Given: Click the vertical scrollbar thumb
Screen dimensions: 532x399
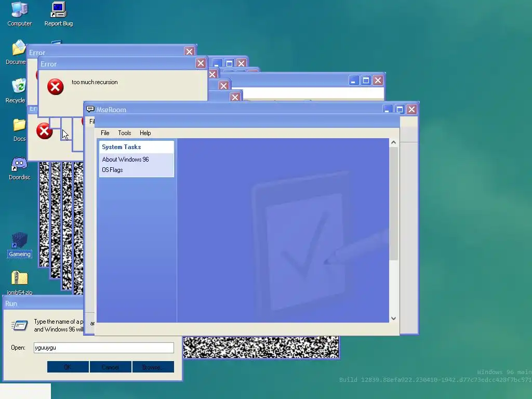Looking at the screenshot, I should 394,204.
